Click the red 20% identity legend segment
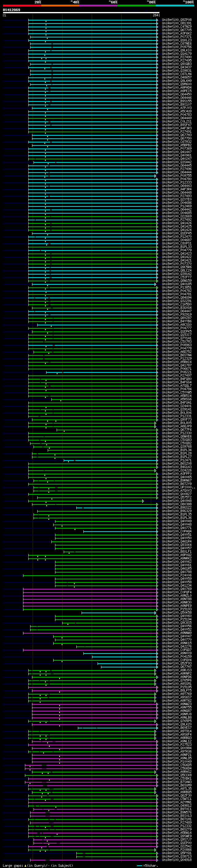The width and height of the screenshot is (197, 868). [22, 6]
